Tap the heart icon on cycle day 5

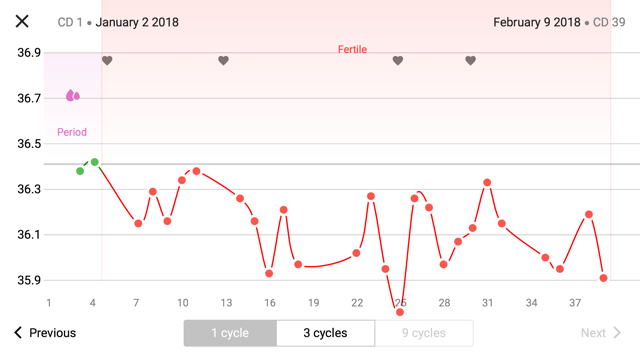107,60
